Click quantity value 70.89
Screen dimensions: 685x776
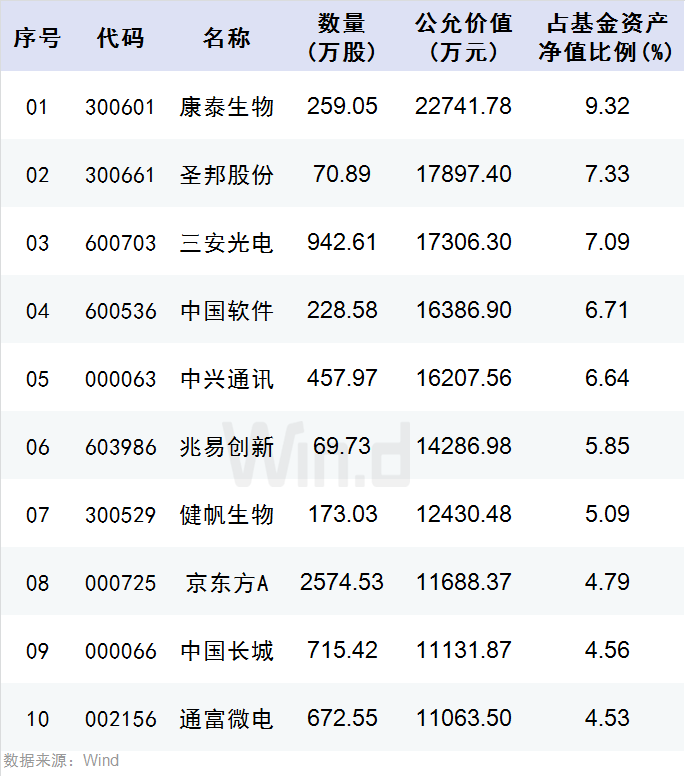[342, 174]
